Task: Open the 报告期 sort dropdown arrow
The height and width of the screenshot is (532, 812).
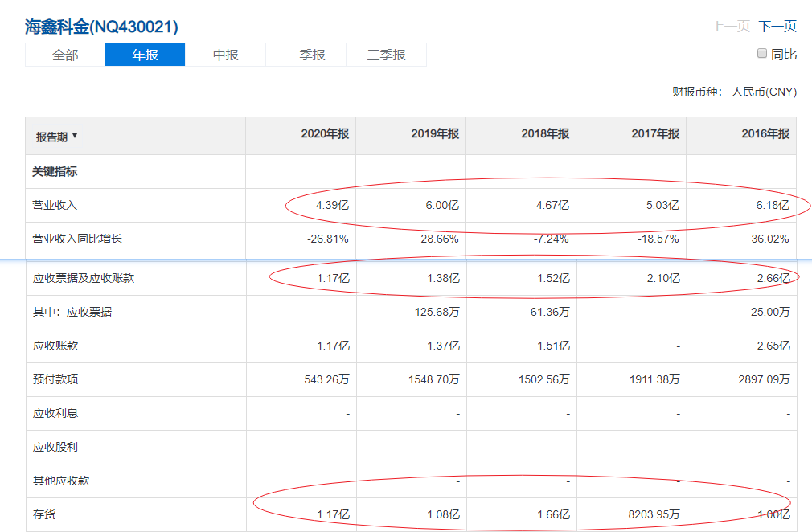Action: coord(75,136)
